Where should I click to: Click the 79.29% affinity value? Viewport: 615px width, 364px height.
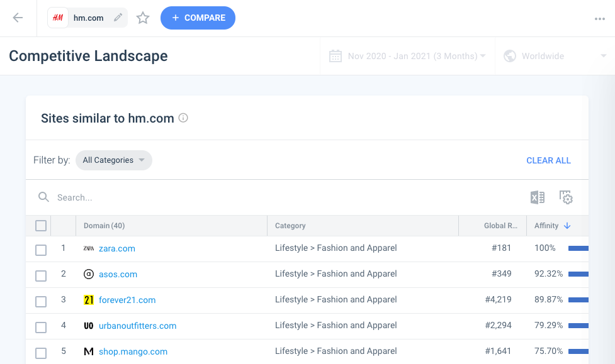(548, 325)
